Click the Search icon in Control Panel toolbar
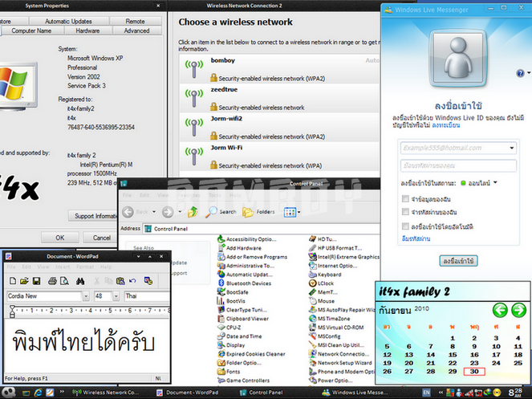Screen dimensions: 532x399 pos(221,212)
